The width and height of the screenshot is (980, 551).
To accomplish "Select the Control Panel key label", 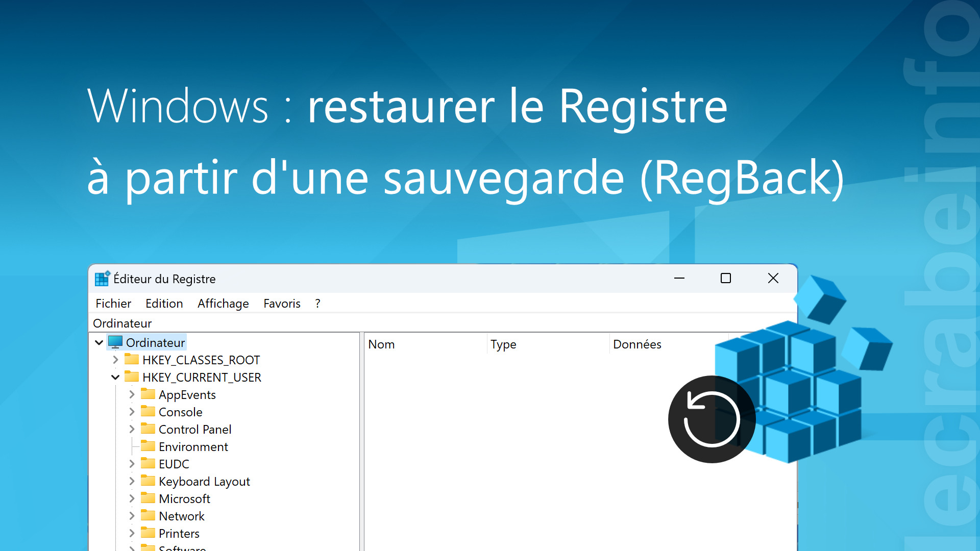I will point(195,430).
